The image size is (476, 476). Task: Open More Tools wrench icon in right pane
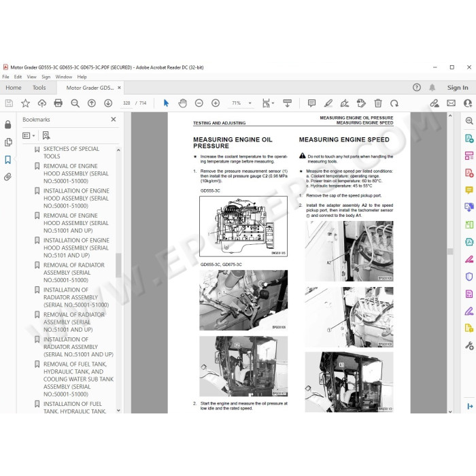coord(469,345)
